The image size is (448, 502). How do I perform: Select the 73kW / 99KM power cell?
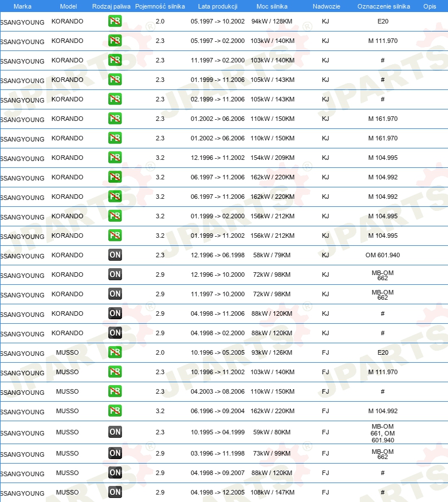272,453
